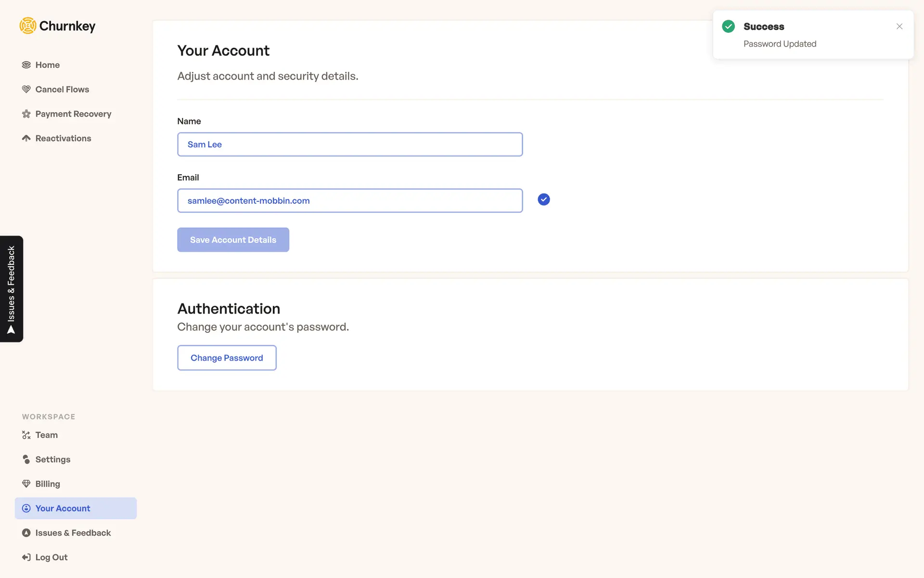Click the Log Out door icon
924x578 pixels.
(26, 558)
